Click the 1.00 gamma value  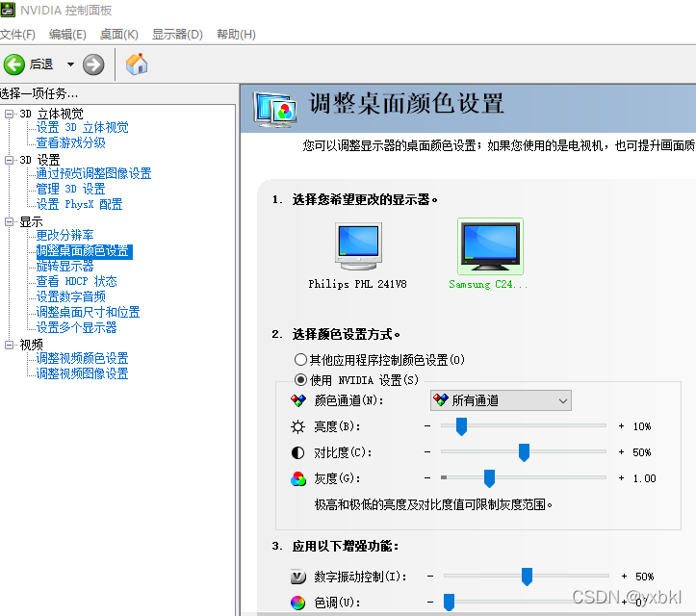click(645, 478)
